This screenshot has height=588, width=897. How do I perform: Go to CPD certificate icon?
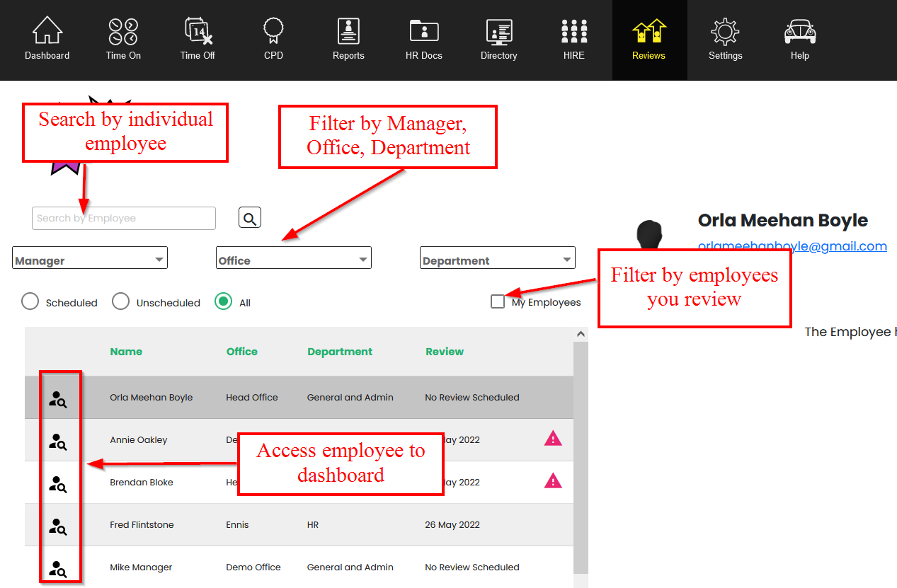click(273, 33)
